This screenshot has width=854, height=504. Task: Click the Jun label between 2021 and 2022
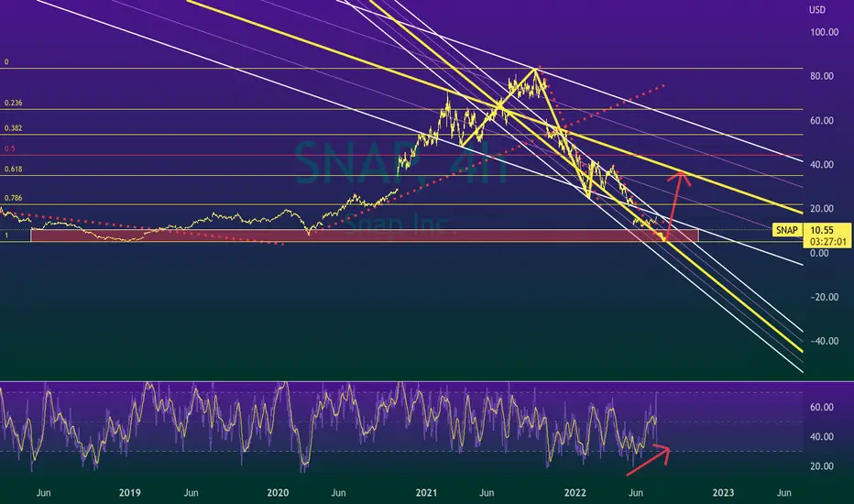pyautogui.click(x=487, y=493)
